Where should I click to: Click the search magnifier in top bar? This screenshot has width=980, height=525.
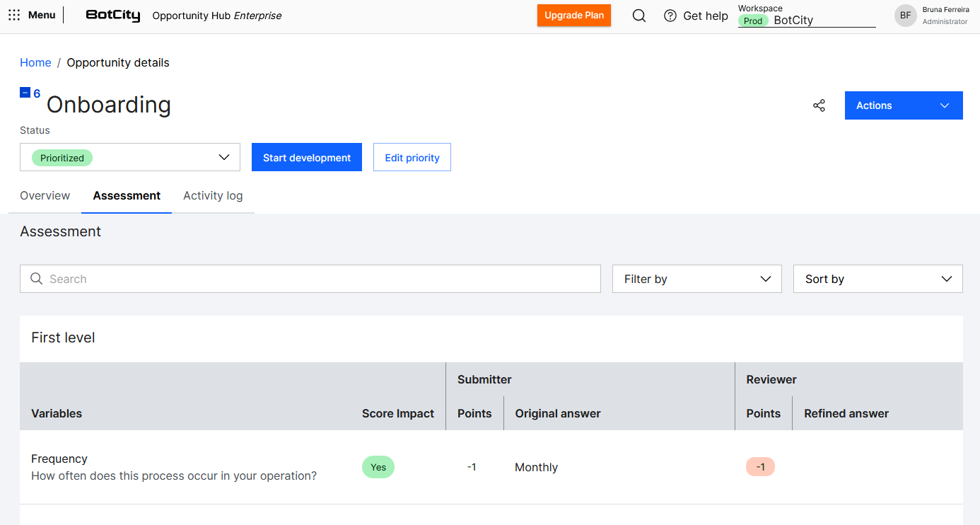coord(638,16)
